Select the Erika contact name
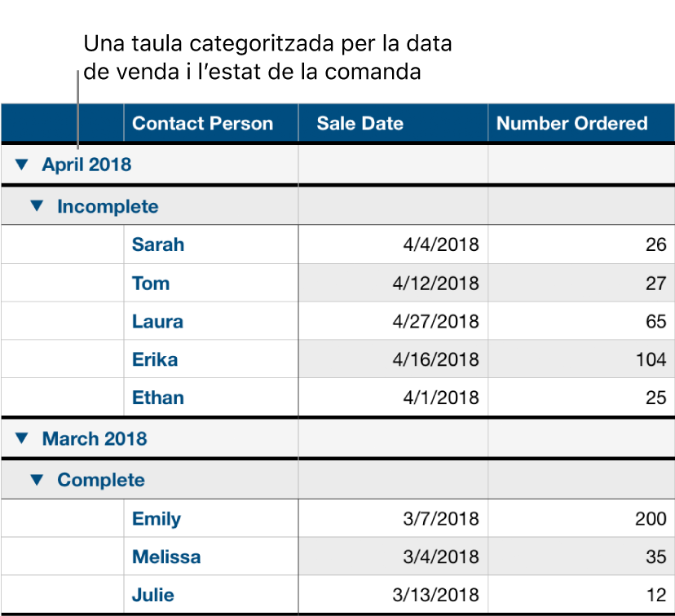 click(x=155, y=359)
